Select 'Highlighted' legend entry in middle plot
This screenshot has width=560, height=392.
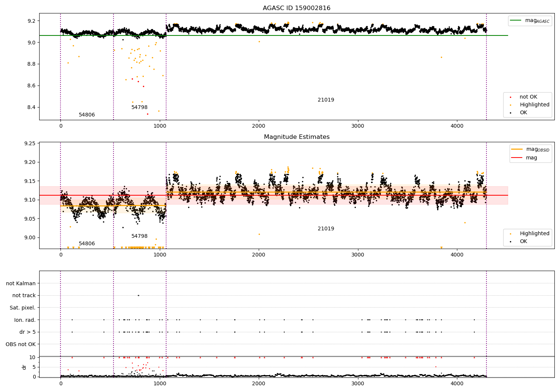[530, 234]
